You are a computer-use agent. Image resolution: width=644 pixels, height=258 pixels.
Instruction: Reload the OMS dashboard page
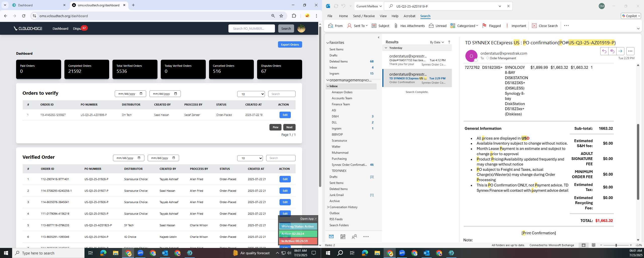pos(24,16)
